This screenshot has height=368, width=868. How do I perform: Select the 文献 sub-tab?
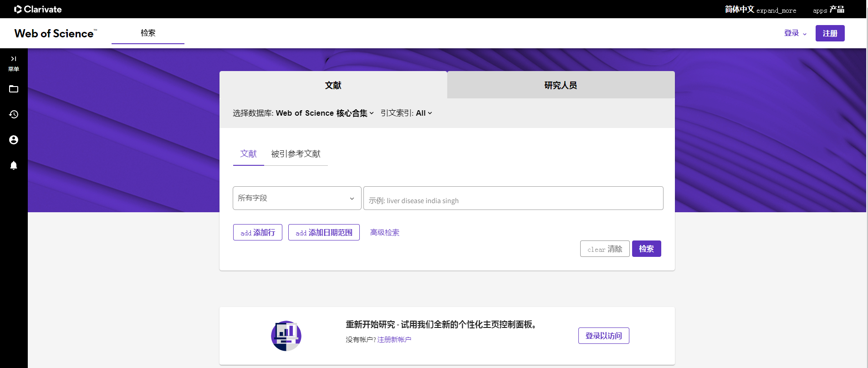point(249,154)
